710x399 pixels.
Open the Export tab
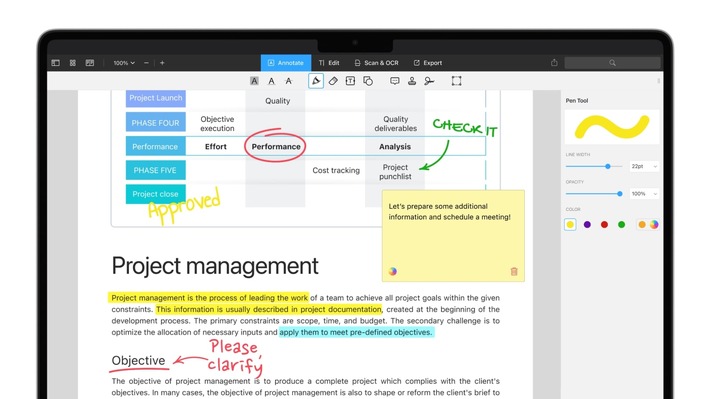(x=428, y=63)
